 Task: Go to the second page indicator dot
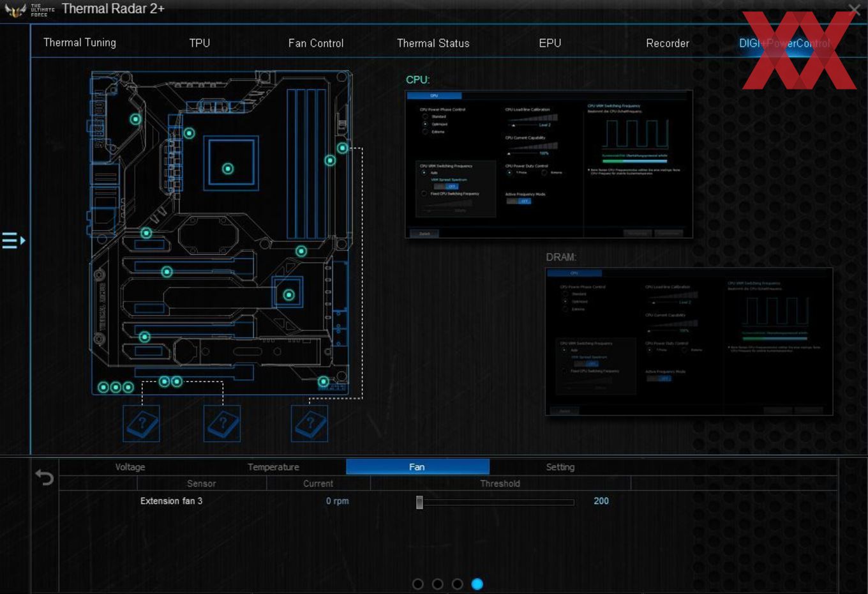click(x=438, y=584)
